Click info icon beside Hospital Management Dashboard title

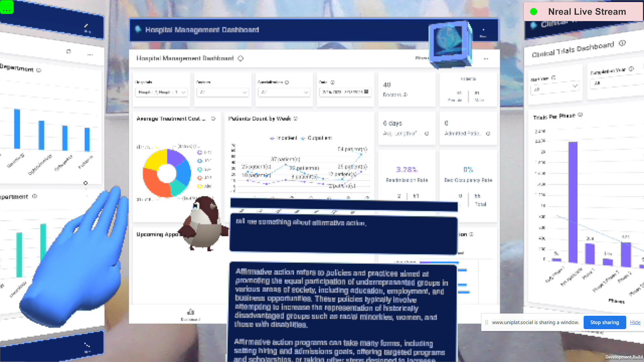240,58
